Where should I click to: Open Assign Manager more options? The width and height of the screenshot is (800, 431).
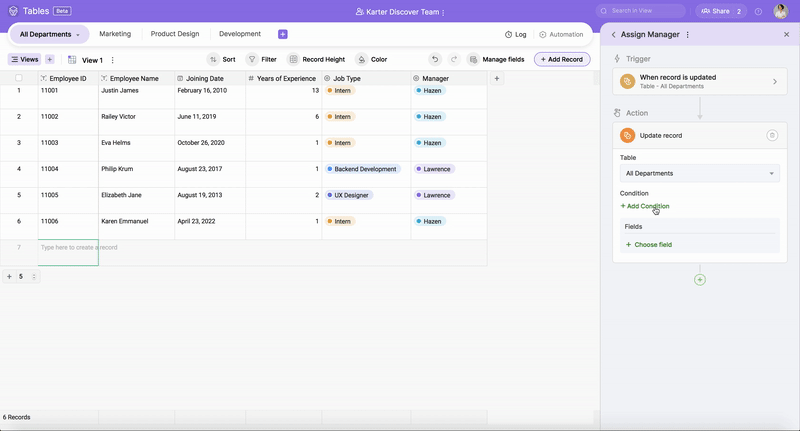pyautogui.click(x=688, y=35)
